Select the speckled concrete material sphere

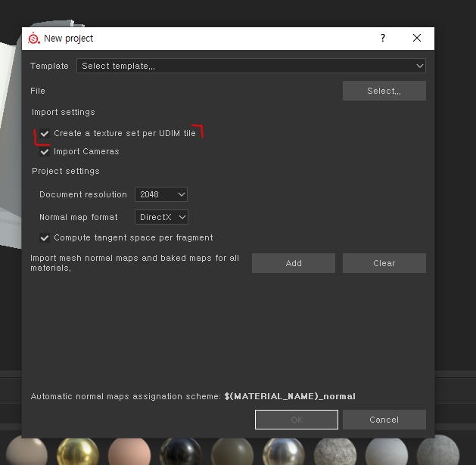(335, 452)
